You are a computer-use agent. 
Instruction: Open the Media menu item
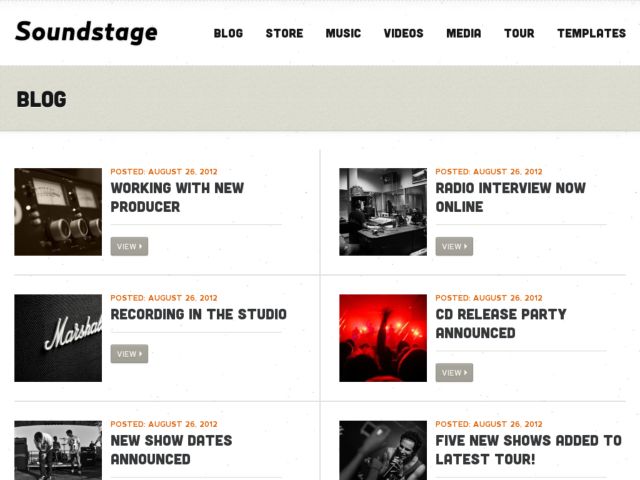tap(464, 33)
